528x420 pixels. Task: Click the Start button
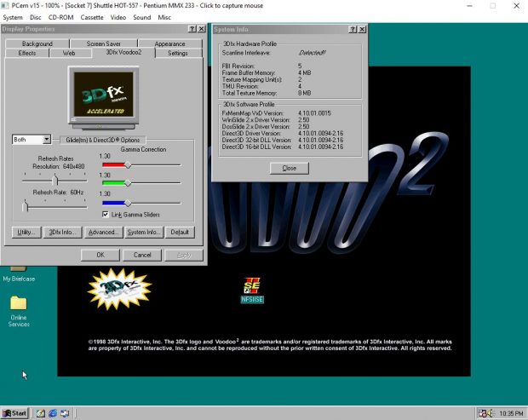(14, 413)
